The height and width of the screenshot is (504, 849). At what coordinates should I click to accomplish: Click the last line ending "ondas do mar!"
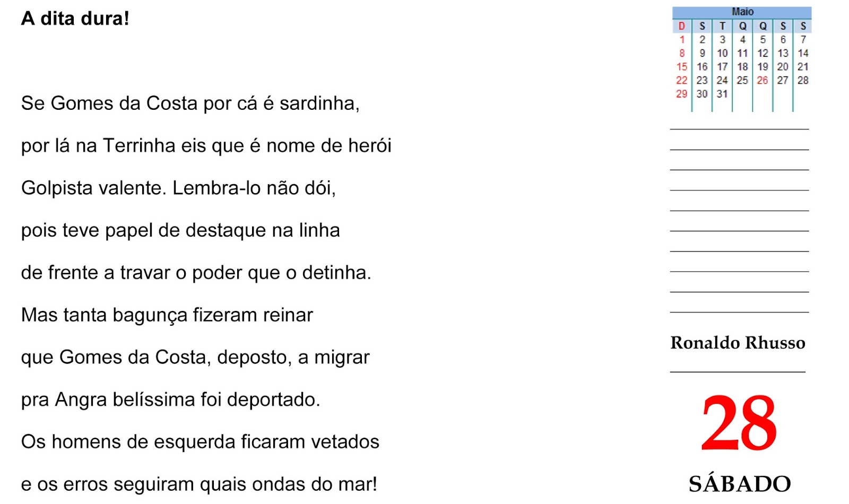(199, 484)
